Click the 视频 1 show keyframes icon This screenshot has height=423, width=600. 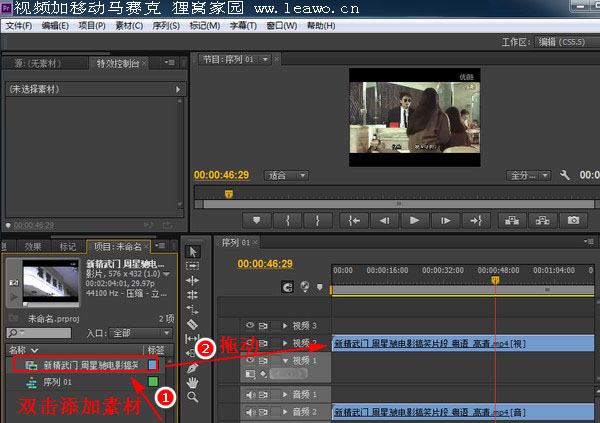coord(264,374)
